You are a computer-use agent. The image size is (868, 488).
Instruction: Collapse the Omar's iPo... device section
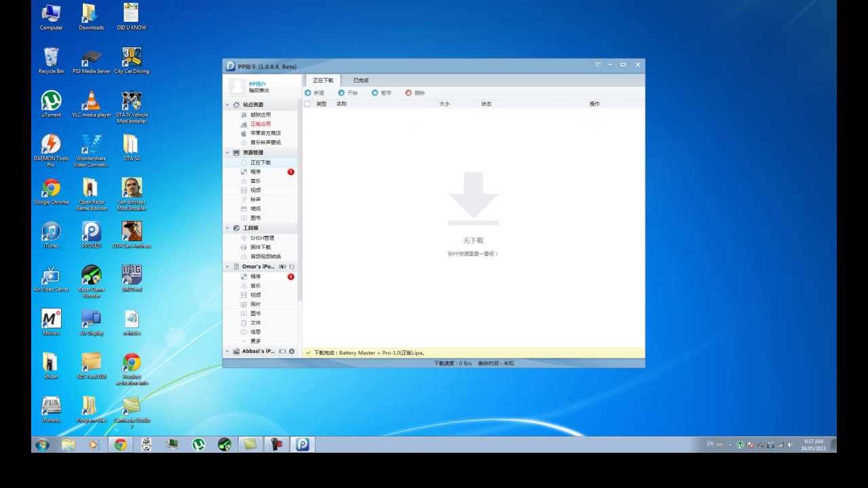click(x=227, y=267)
